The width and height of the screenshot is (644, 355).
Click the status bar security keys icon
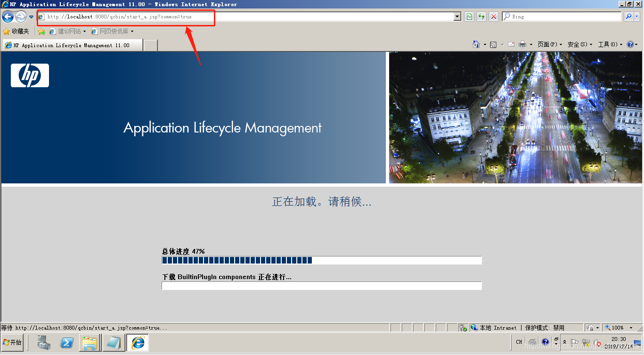tap(463, 328)
